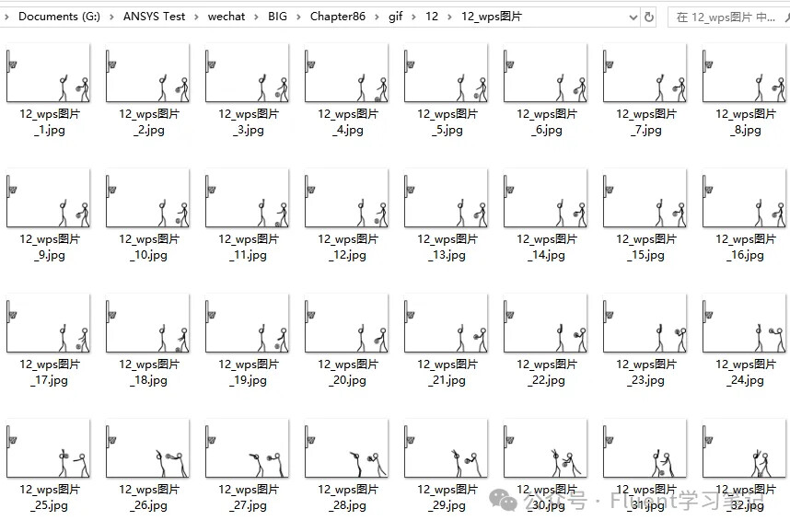Screen dimensions: 790x532
Task: Open Chapter86 in the breadcrumb path
Action: click(x=335, y=17)
